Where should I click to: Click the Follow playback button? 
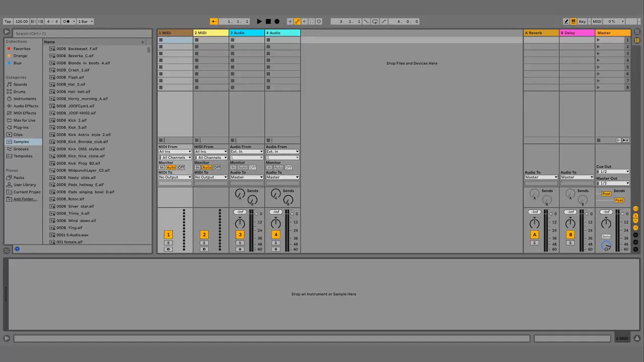[214, 22]
